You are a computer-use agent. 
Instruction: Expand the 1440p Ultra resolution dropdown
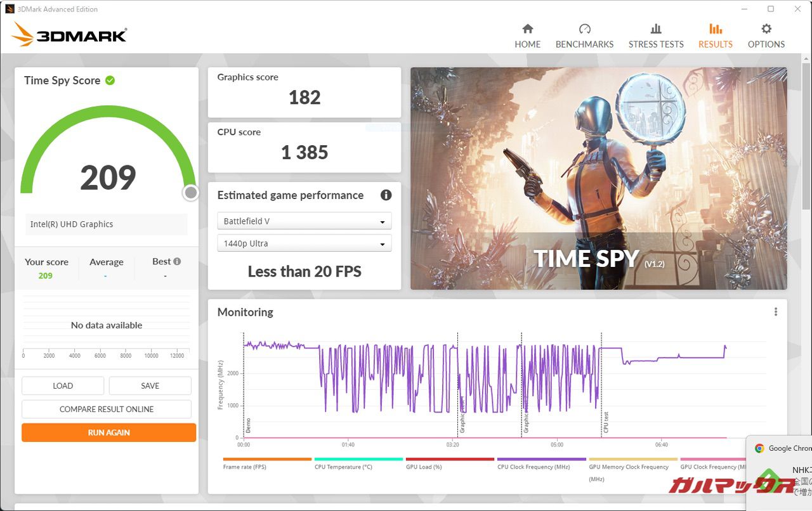(x=304, y=243)
